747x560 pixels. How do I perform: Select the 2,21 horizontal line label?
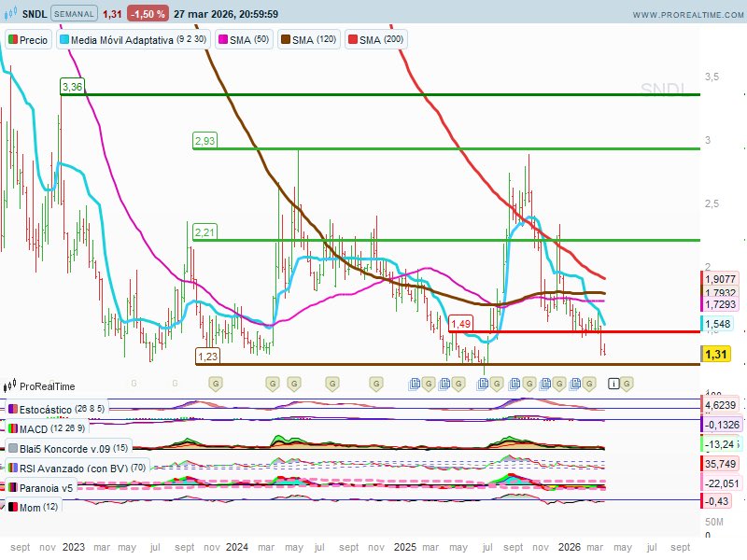pos(204,231)
